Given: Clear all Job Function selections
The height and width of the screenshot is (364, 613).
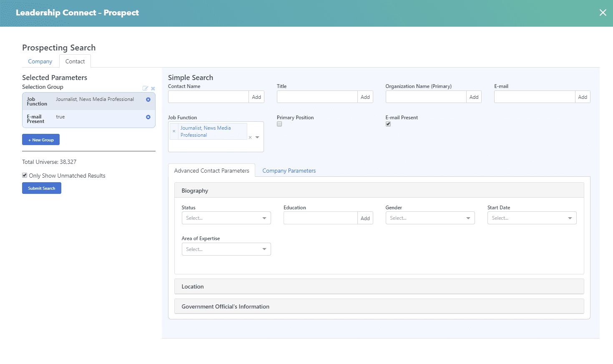Looking at the screenshot, I should (x=250, y=138).
